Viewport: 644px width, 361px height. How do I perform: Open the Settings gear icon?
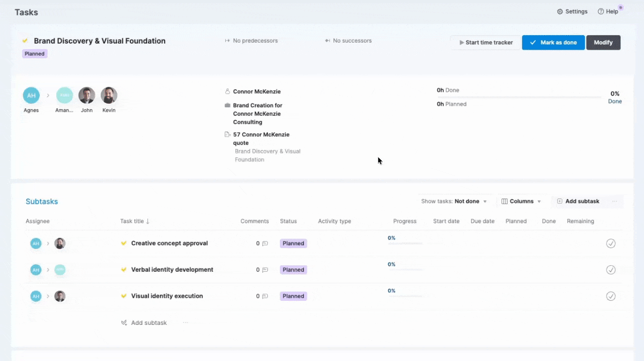(x=560, y=12)
